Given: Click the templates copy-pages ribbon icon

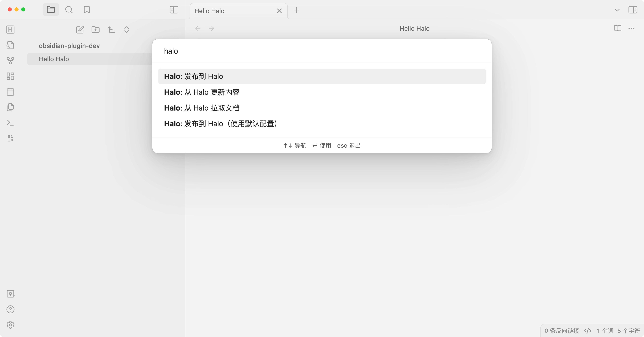Looking at the screenshot, I should pos(10,107).
